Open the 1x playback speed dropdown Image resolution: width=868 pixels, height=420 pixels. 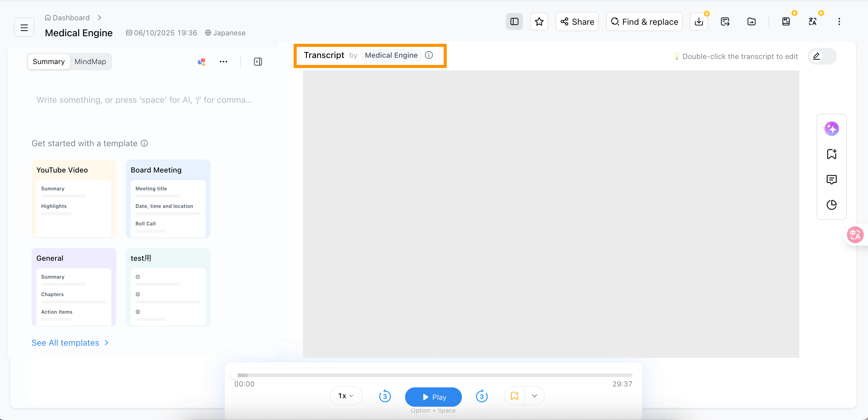click(x=346, y=396)
